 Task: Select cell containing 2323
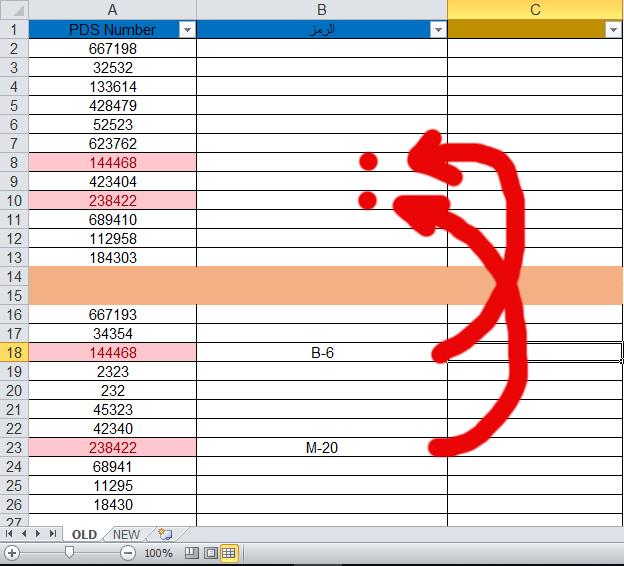(113, 372)
